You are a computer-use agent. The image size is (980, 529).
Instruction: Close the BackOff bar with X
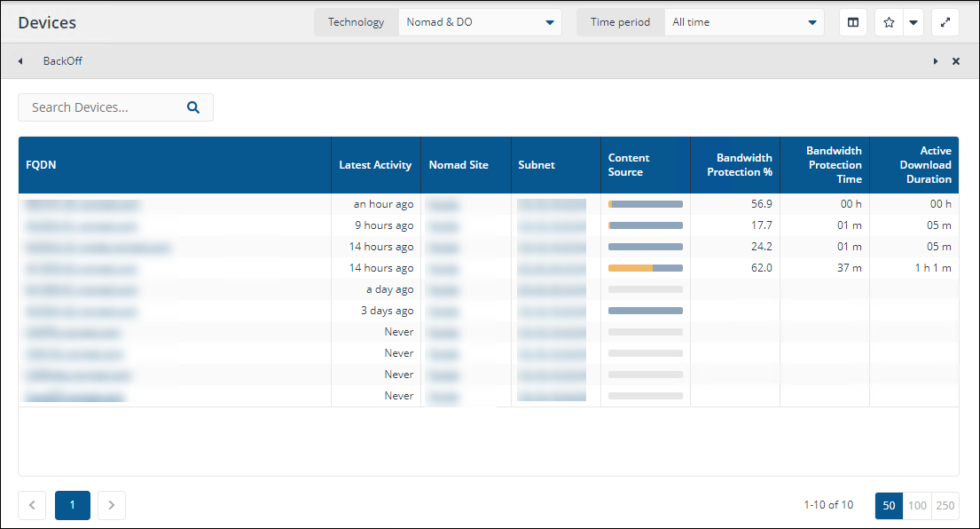click(x=956, y=61)
